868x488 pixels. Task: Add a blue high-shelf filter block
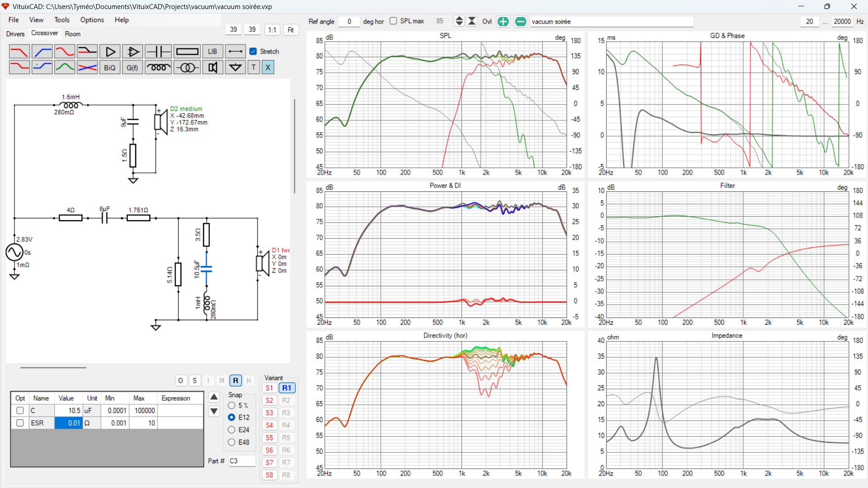[x=42, y=67]
